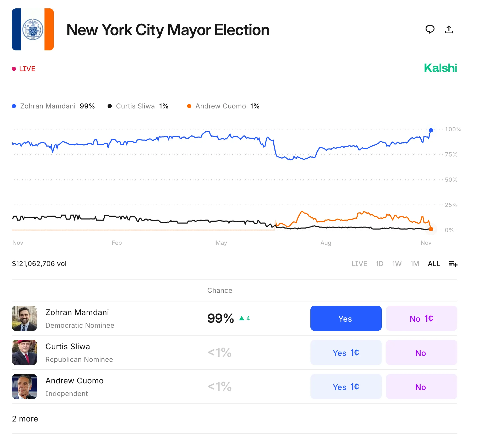Click Andrew Cuomo's profile photo
477x448 pixels.
click(x=24, y=387)
